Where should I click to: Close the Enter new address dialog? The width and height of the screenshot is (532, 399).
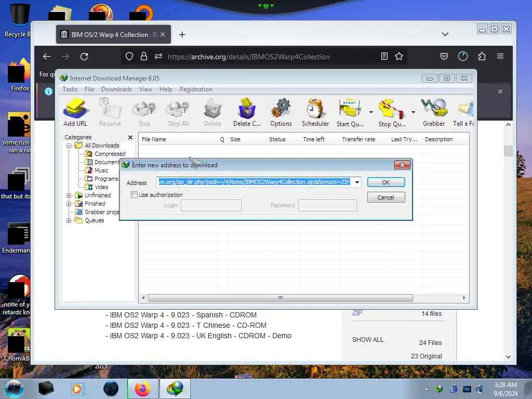[x=403, y=165]
